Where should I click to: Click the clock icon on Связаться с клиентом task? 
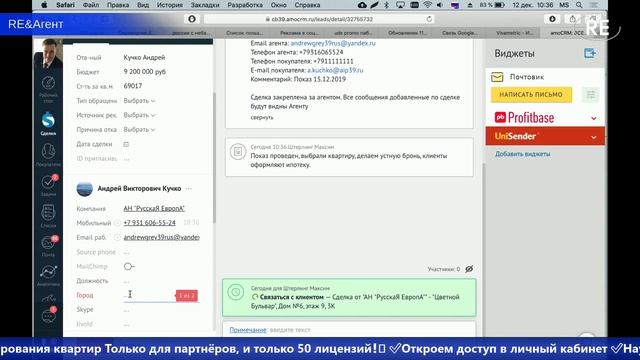[236, 292]
